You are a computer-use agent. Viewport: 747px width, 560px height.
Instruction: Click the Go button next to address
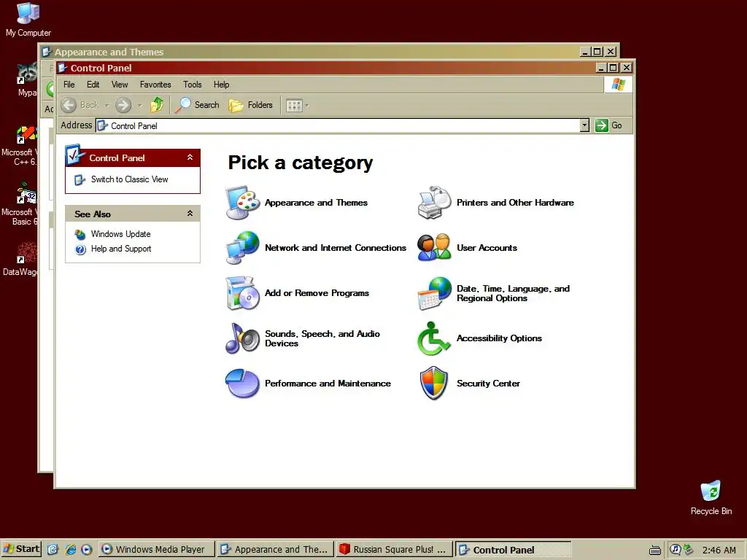pyautogui.click(x=609, y=125)
